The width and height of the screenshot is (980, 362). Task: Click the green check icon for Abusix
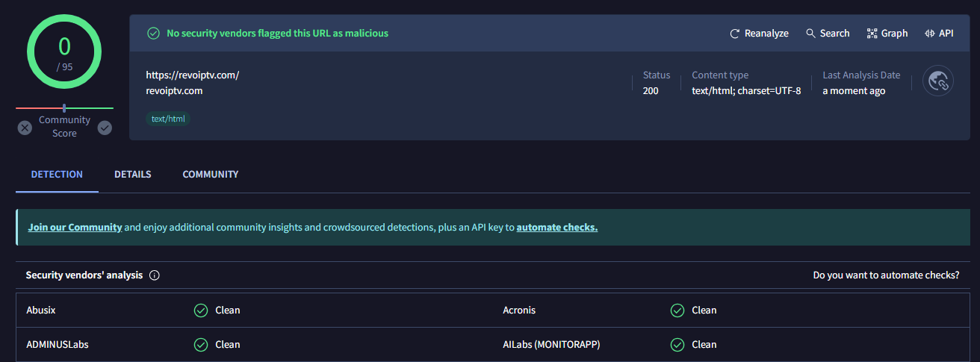[201, 310]
